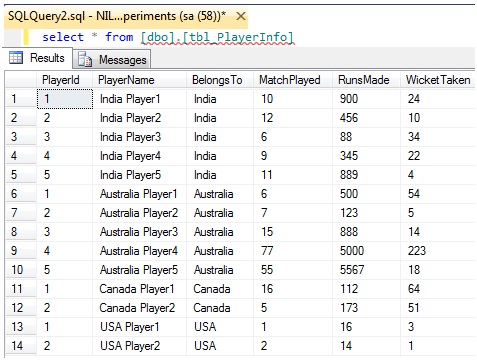Click MatchPlayed value 77
This screenshot has width=477, height=361.
coord(293,251)
